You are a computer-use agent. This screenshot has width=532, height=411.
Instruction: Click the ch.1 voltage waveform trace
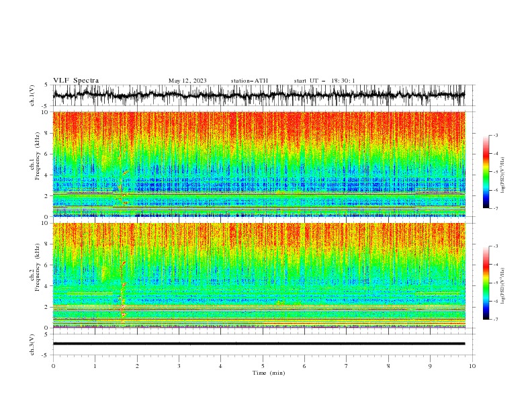click(259, 95)
